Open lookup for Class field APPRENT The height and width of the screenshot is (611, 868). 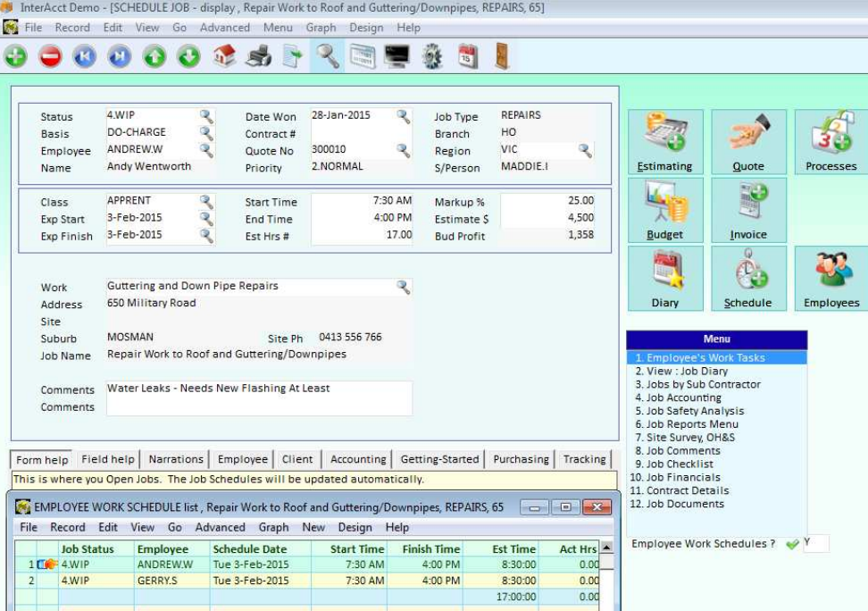pos(206,200)
